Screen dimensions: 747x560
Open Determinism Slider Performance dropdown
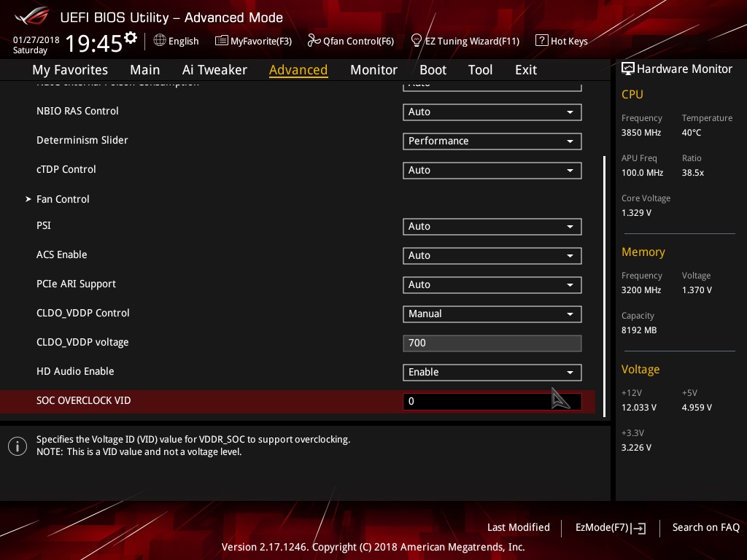[x=492, y=141]
